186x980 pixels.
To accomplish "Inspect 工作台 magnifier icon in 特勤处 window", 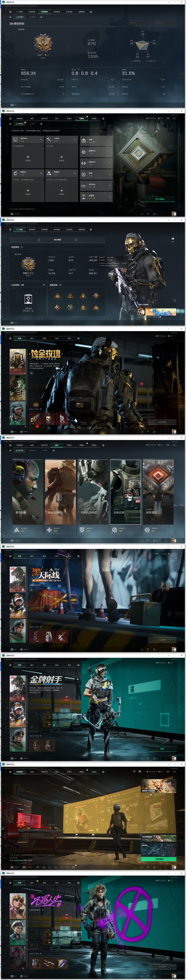I will (75, 140).
